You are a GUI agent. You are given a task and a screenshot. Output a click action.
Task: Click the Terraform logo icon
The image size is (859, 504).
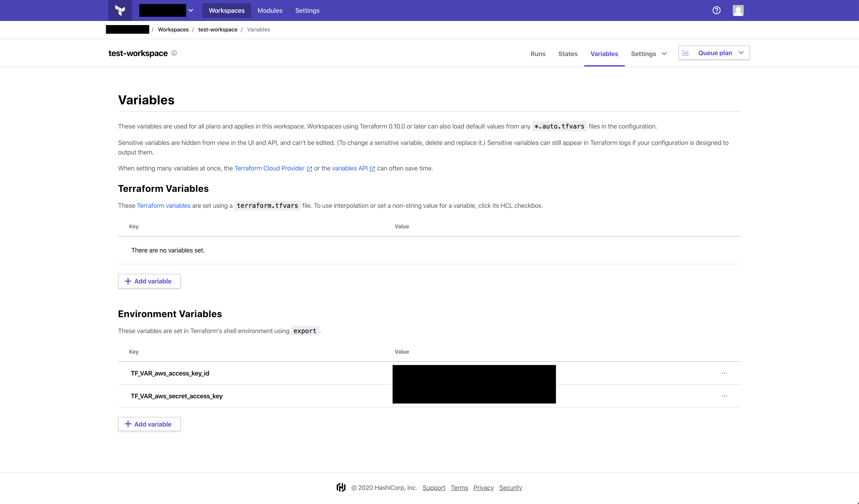120,10
